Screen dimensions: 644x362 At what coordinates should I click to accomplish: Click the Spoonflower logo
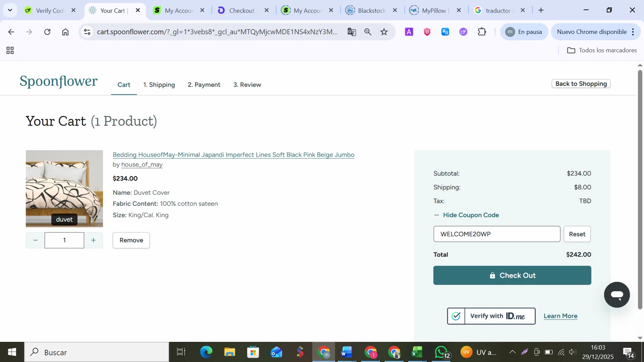(59, 81)
